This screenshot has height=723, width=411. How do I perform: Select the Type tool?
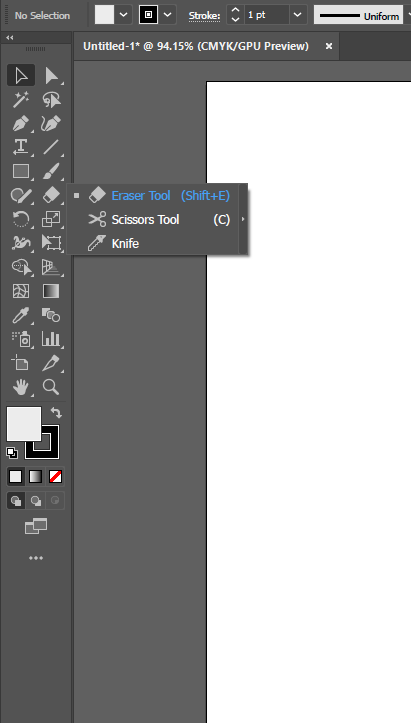tap(21, 147)
